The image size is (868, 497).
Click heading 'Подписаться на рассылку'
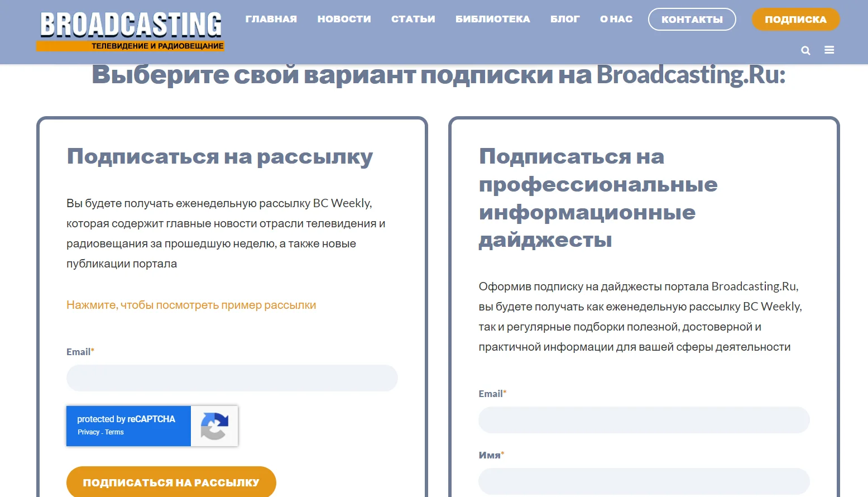pyautogui.click(x=220, y=157)
